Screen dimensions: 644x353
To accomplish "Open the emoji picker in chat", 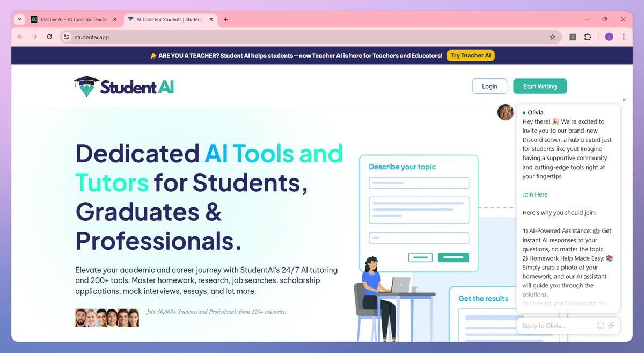I will [601, 326].
